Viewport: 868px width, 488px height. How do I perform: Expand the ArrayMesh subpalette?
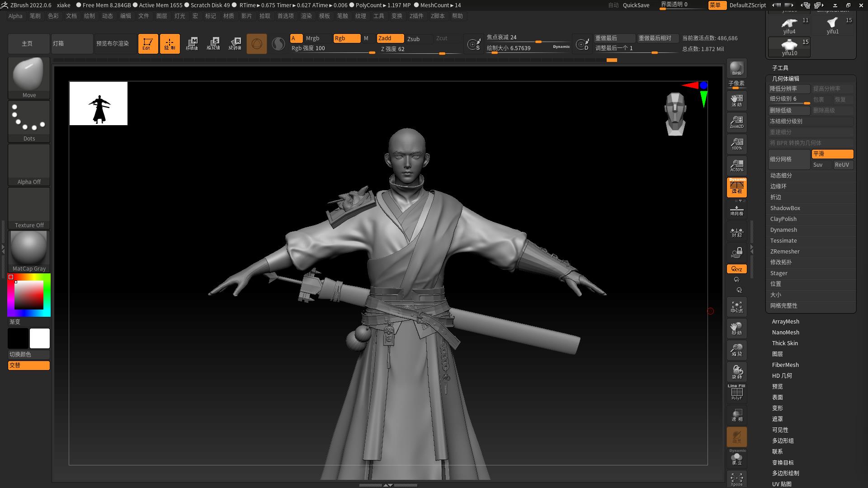coord(785,322)
